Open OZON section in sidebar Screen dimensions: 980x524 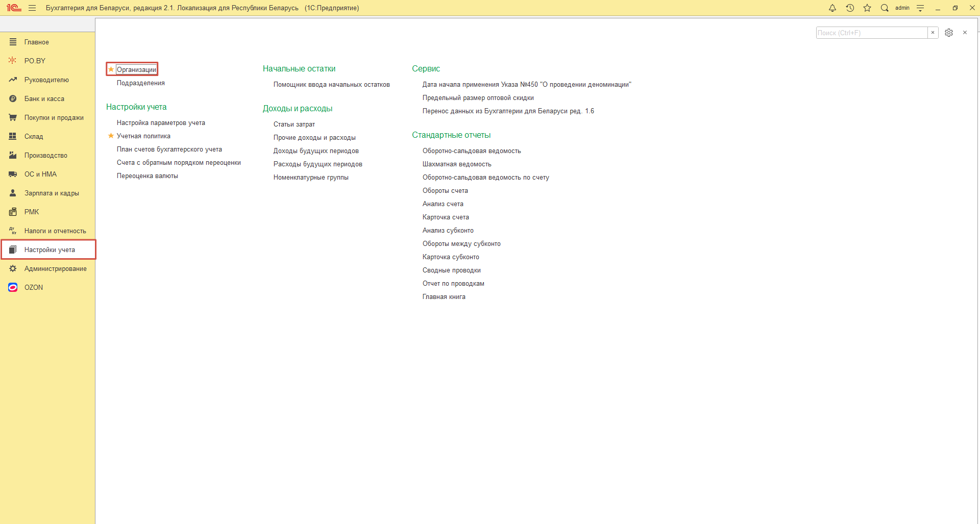click(x=47, y=287)
